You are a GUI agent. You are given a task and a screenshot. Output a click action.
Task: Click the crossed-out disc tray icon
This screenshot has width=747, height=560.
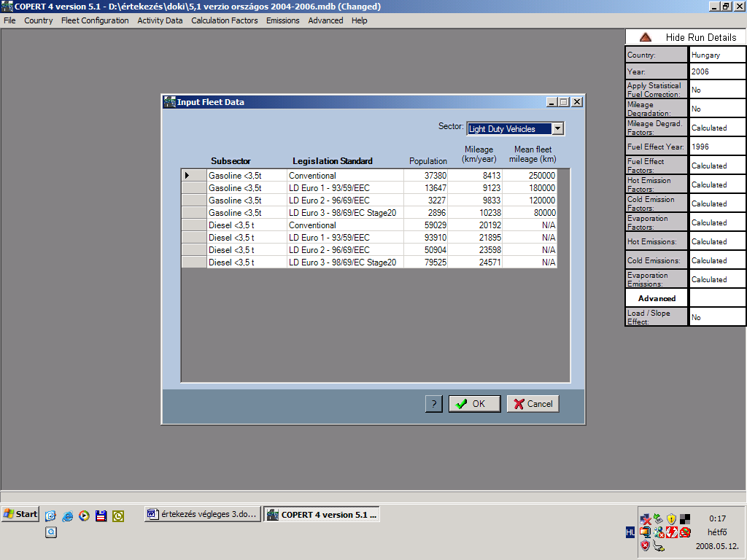(x=685, y=532)
